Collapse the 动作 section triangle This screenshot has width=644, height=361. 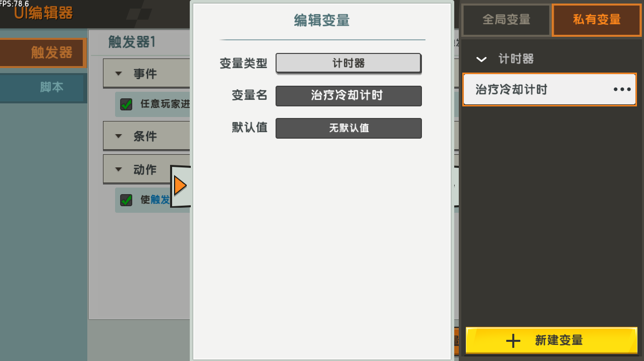click(x=119, y=170)
